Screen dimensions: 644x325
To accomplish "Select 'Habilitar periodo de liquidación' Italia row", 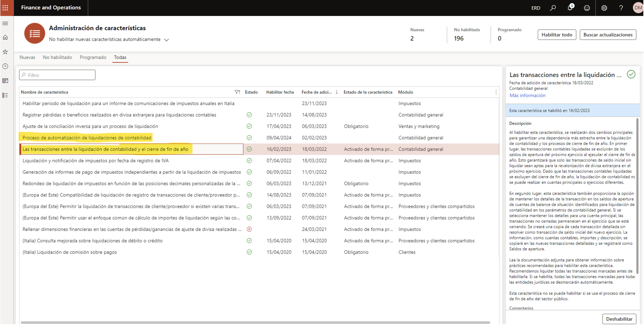I will [259, 103].
